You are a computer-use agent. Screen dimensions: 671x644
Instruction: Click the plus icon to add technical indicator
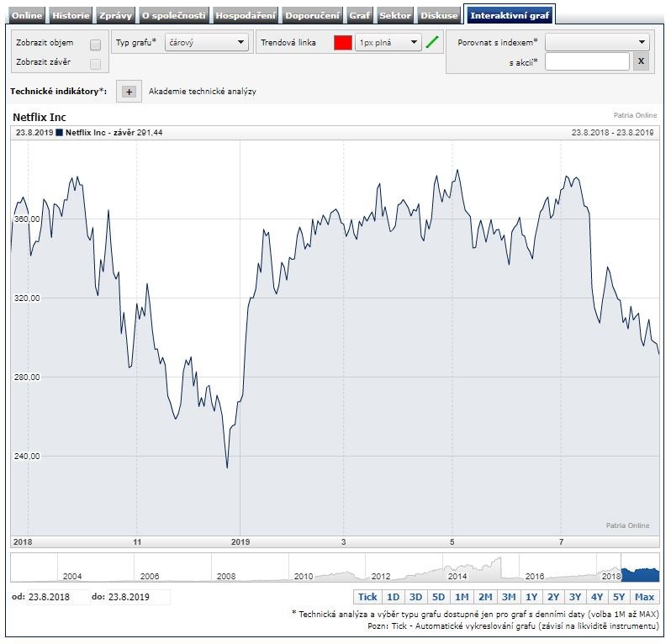click(x=129, y=92)
